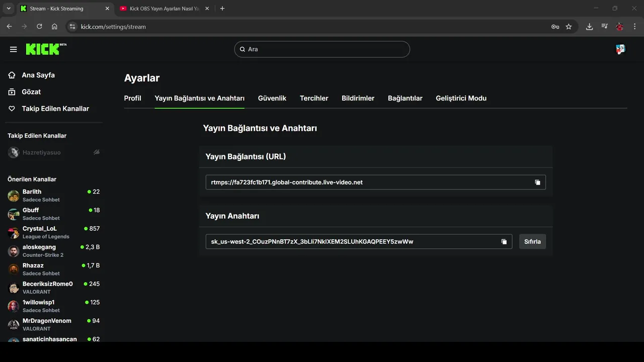Open the tab search dropdown arrow

pyautogui.click(x=9, y=9)
